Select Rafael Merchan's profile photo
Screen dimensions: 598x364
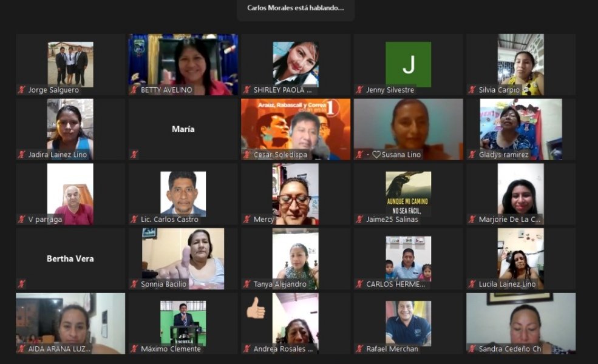(x=408, y=323)
